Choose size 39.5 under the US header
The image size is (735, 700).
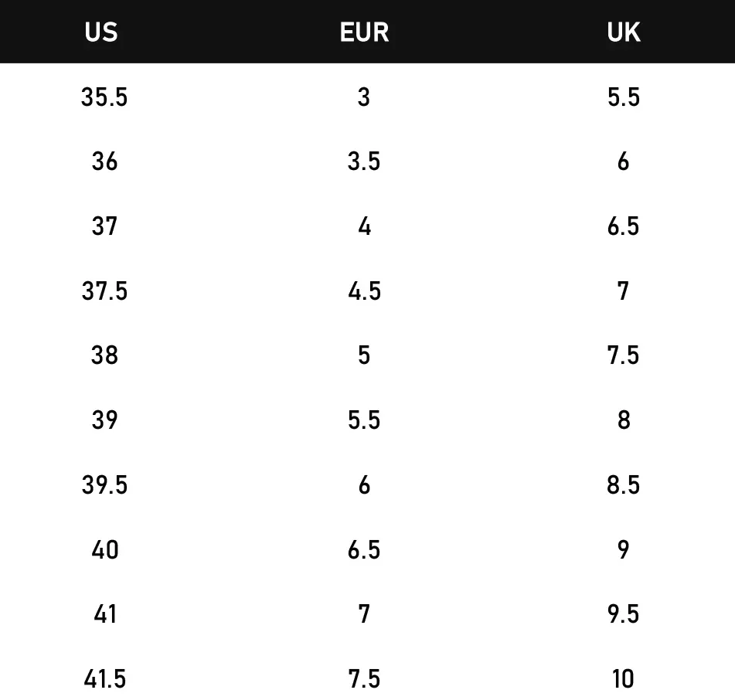pos(104,485)
